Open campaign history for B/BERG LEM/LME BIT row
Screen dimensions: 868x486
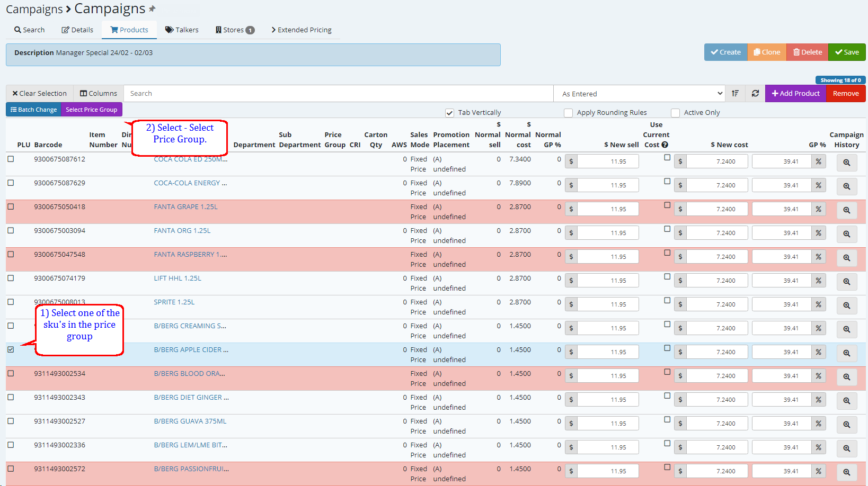click(x=846, y=448)
